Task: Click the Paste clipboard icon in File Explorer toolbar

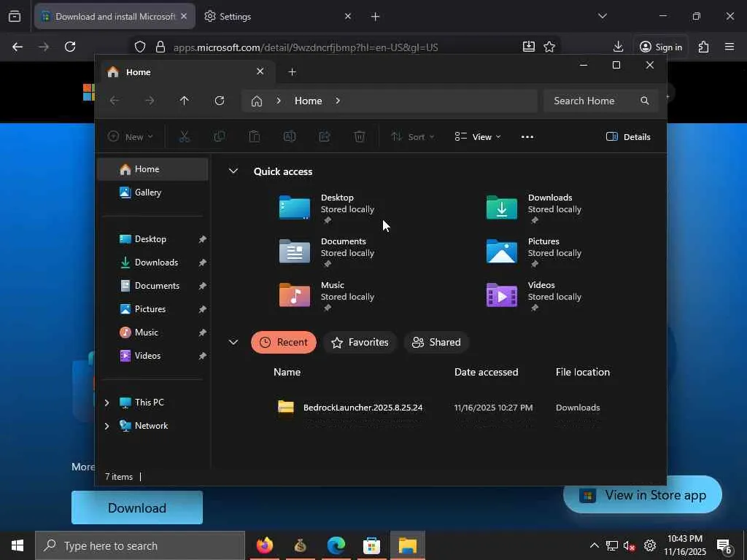Action: pyautogui.click(x=255, y=136)
